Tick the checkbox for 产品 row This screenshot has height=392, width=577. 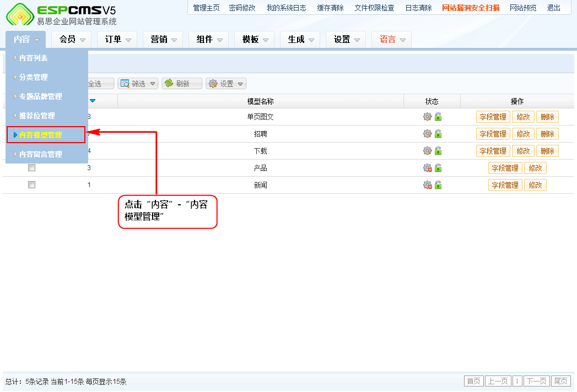coord(31,168)
